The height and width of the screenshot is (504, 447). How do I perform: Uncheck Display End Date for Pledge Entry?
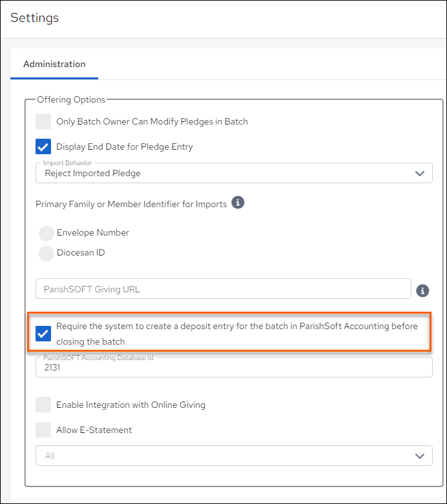pos(43,146)
